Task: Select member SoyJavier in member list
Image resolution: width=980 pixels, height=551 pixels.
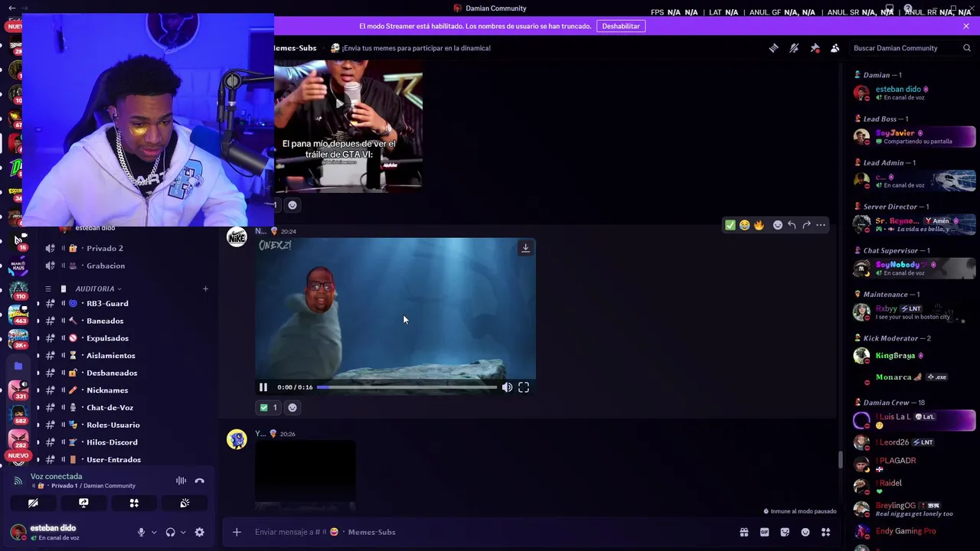Action: click(914, 137)
